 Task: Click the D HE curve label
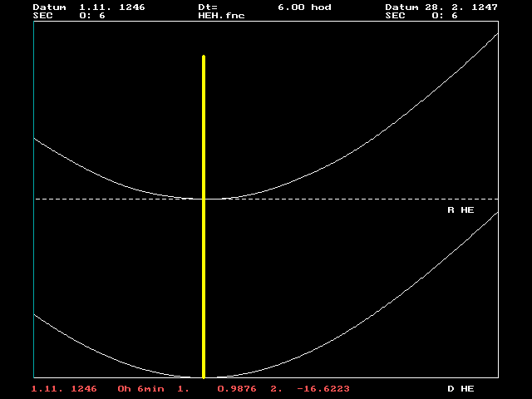click(x=461, y=388)
